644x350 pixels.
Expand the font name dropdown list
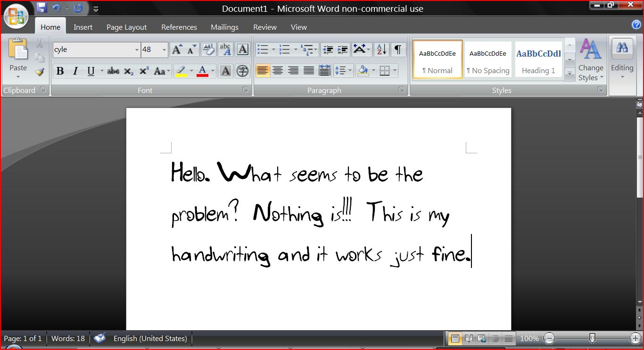(137, 50)
